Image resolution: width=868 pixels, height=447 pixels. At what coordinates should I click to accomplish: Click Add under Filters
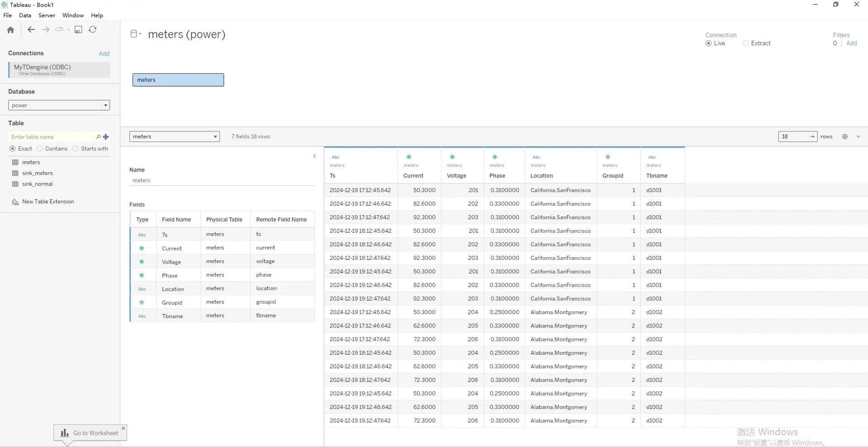852,43
